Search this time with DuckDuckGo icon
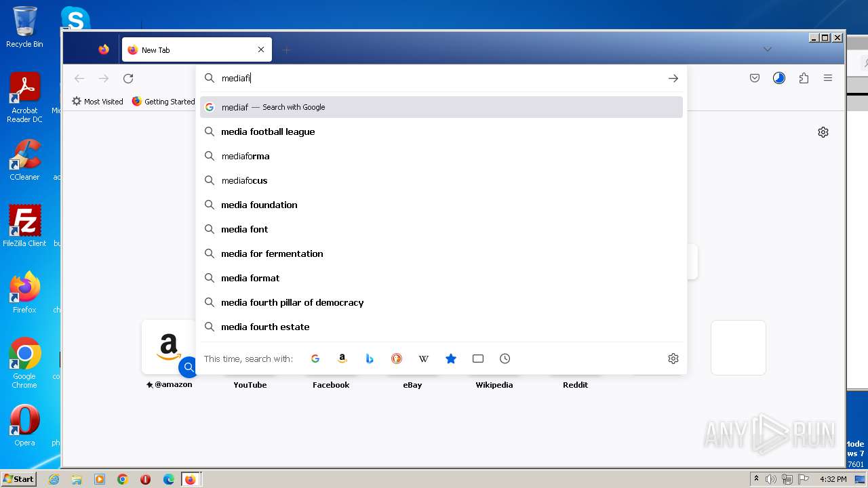This screenshot has height=488, width=868. [x=397, y=359]
